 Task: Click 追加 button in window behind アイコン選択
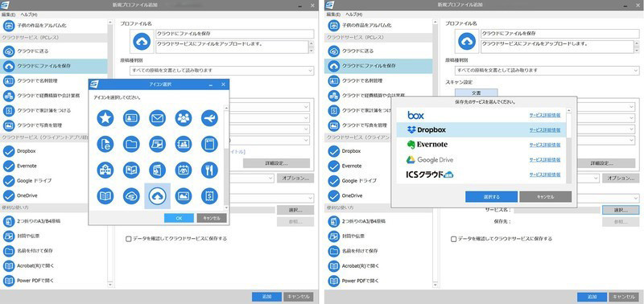(x=266, y=297)
